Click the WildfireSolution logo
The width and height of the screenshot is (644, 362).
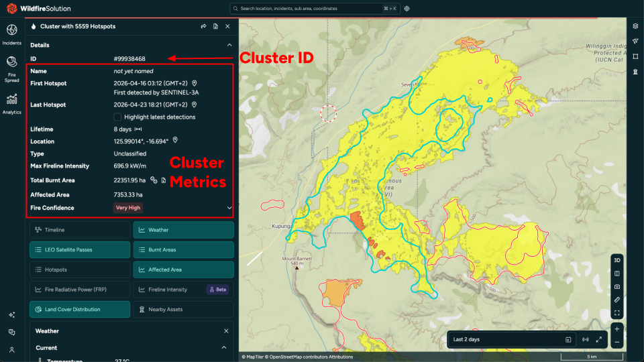[x=39, y=8]
